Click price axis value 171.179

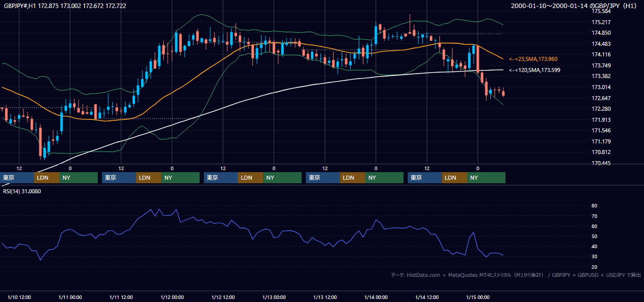tap(601, 141)
